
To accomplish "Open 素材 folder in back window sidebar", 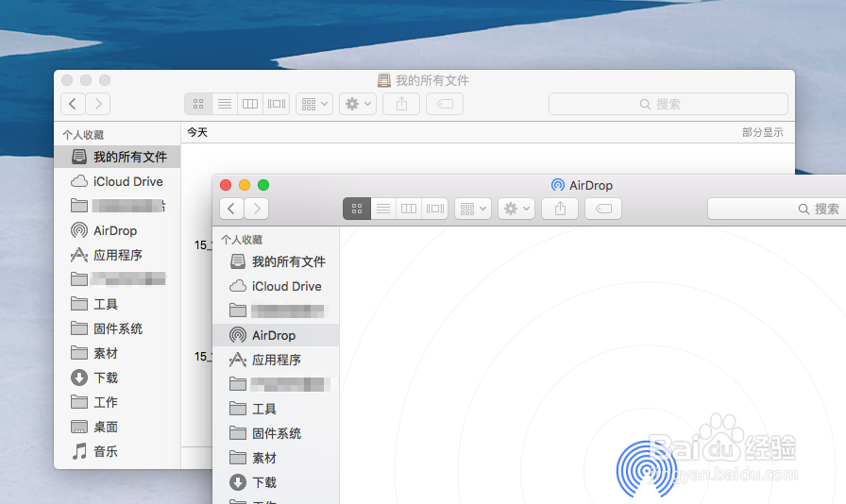I will [118, 353].
